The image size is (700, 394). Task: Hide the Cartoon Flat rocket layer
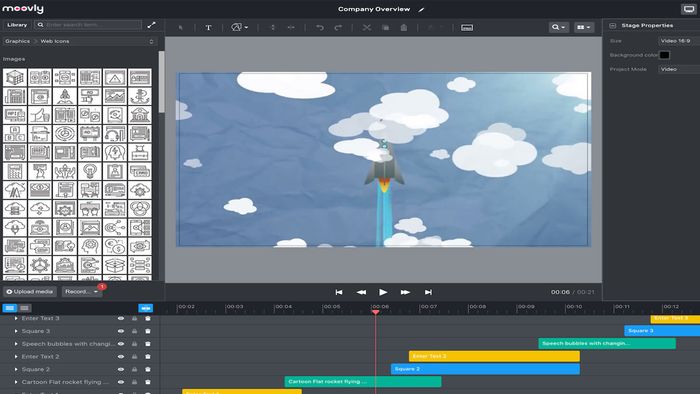click(x=121, y=382)
